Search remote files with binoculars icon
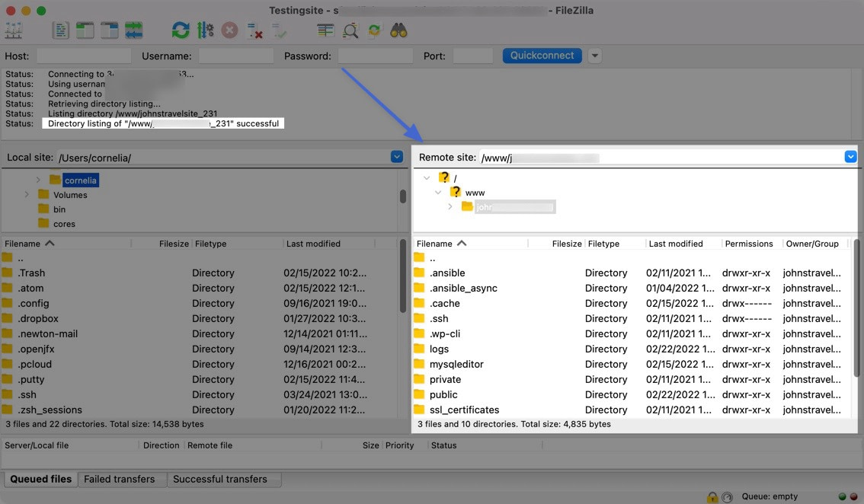 [398, 30]
